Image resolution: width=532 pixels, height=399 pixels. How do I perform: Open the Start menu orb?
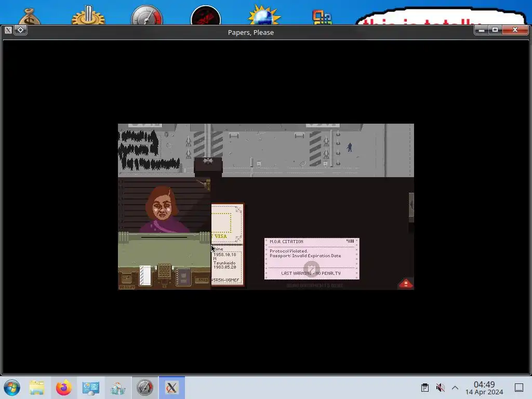[12, 388]
